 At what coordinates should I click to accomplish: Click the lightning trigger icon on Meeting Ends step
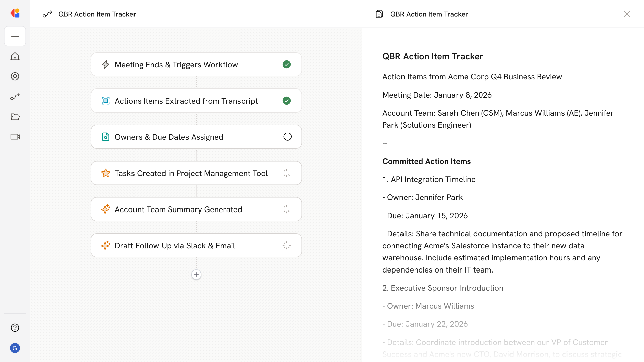(x=106, y=64)
